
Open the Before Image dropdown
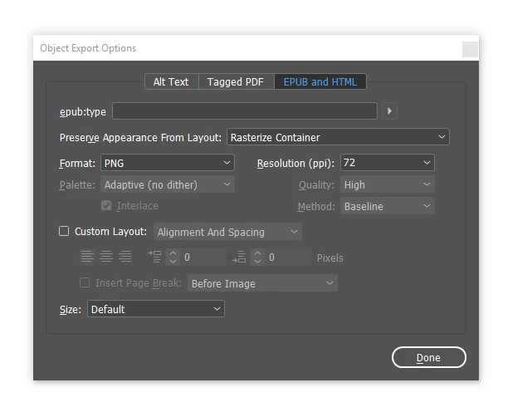(x=262, y=283)
